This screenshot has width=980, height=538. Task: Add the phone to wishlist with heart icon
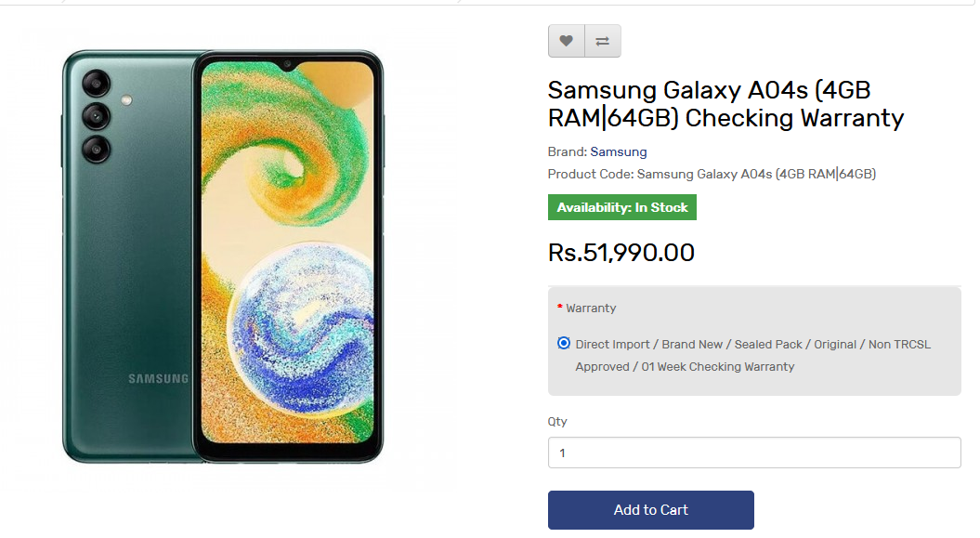[567, 41]
